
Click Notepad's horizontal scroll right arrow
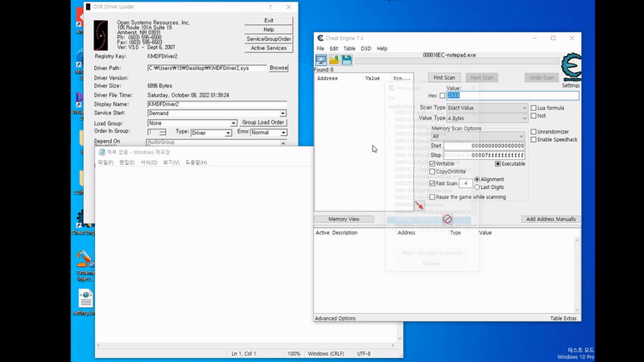[393, 346]
